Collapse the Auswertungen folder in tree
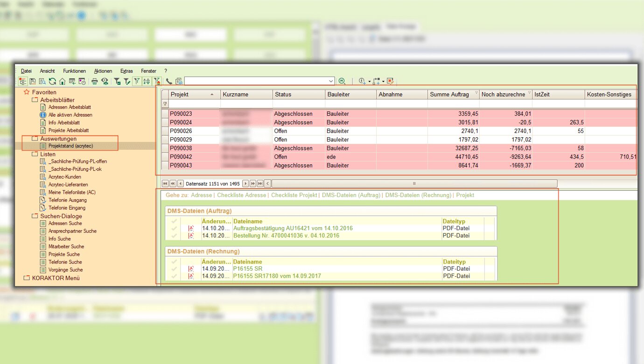 (x=35, y=139)
